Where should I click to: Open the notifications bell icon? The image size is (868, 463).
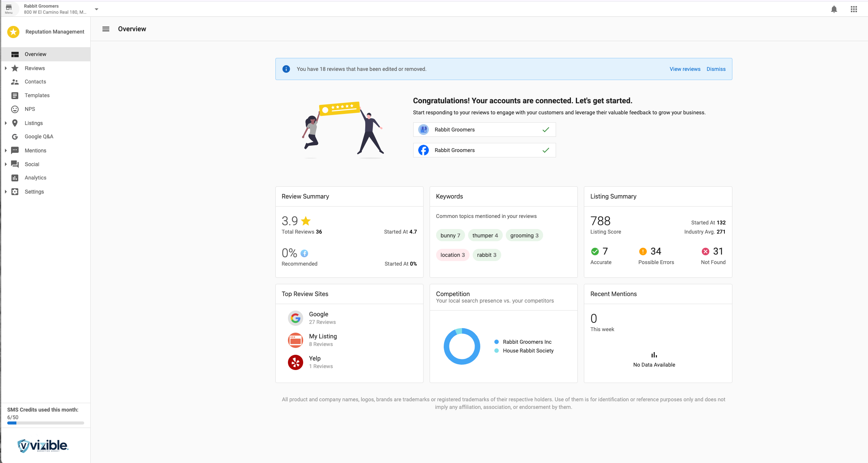834,9
